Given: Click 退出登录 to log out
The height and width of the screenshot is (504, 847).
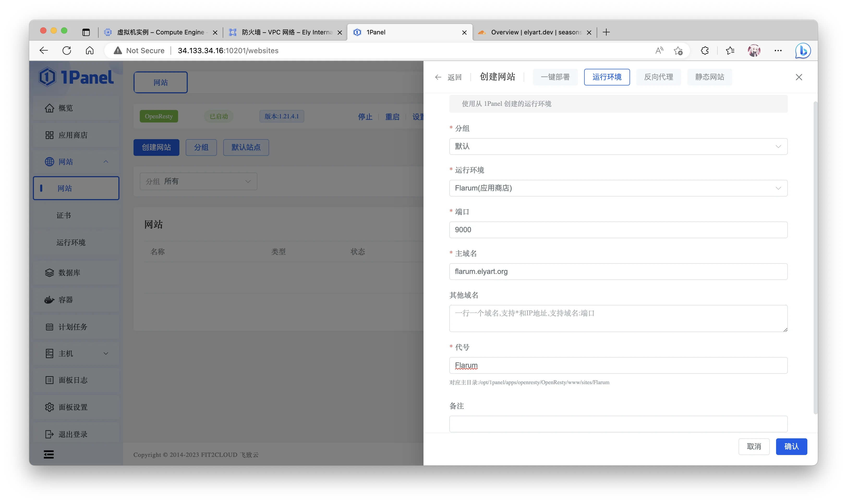Looking at the screenshot, I should (x=76, y=434).
